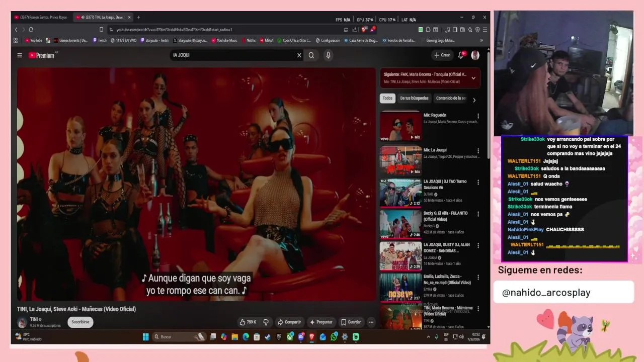Expand the Siguiente playlist panel

point(473,78)
